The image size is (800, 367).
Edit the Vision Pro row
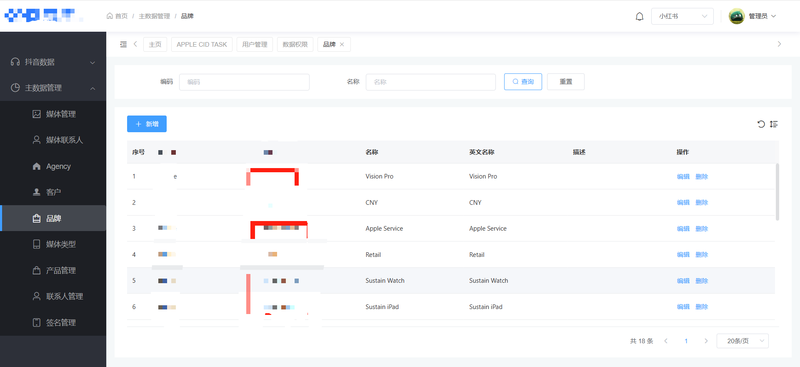click(683, 177)
